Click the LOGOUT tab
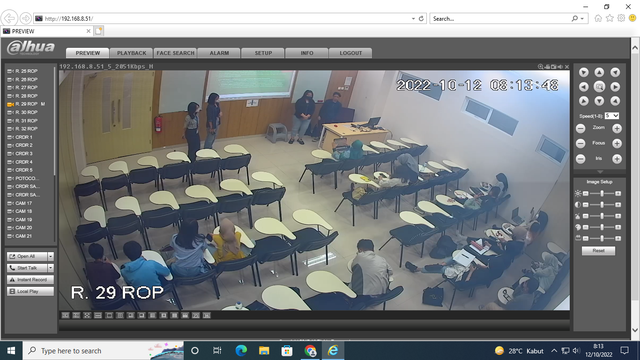The height and width of the screenshot is (360, 640). [351, 53]
